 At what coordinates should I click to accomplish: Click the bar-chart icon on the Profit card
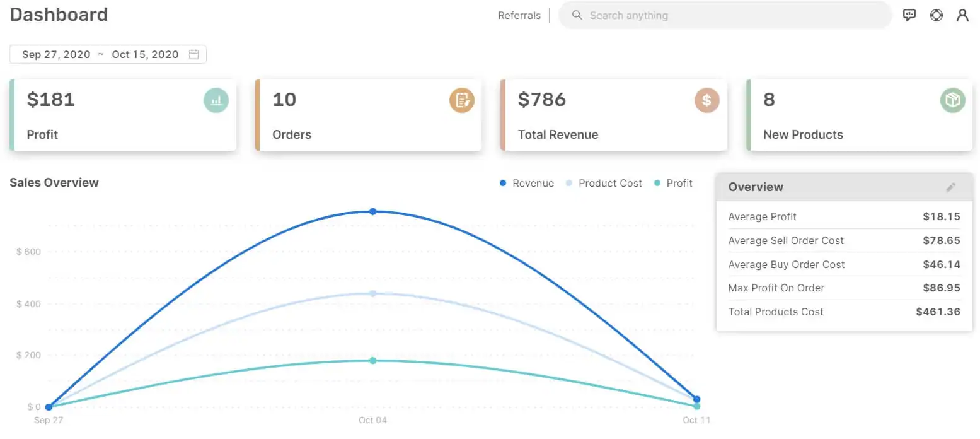click(x=216, y=100)
